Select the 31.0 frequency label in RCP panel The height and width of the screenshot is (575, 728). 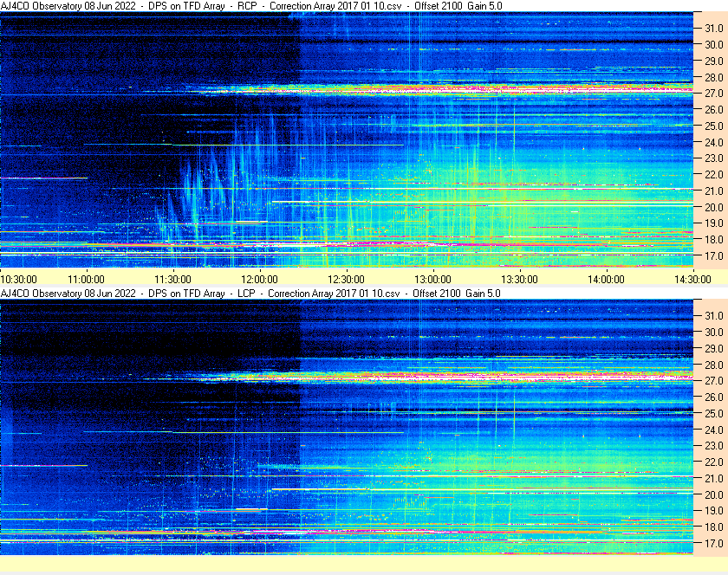[713, 29]
